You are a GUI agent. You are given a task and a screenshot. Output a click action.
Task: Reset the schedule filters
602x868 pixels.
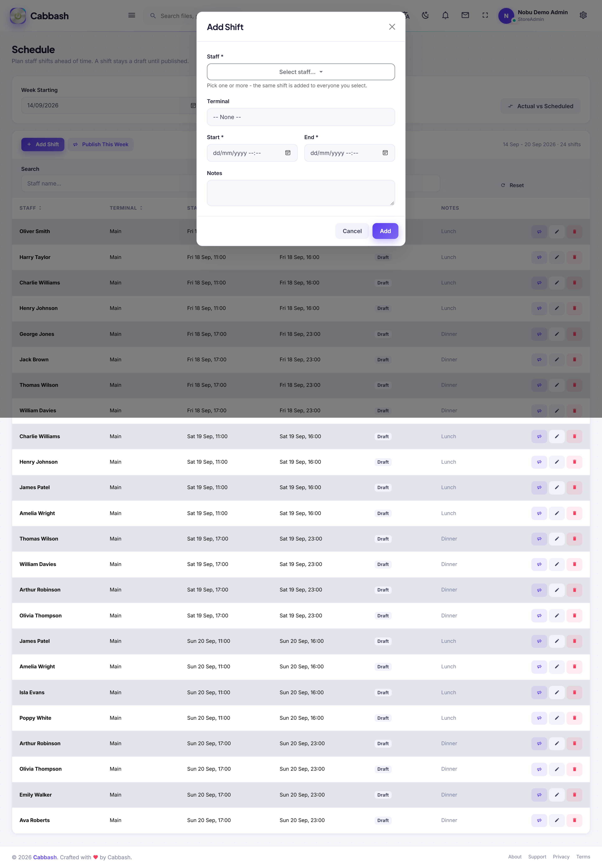[512, 185]
